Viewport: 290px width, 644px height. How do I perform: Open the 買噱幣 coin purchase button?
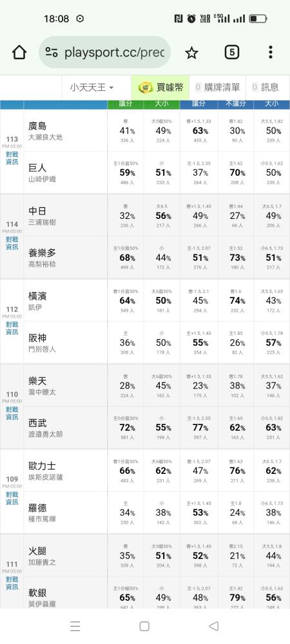tap(160, 88)
